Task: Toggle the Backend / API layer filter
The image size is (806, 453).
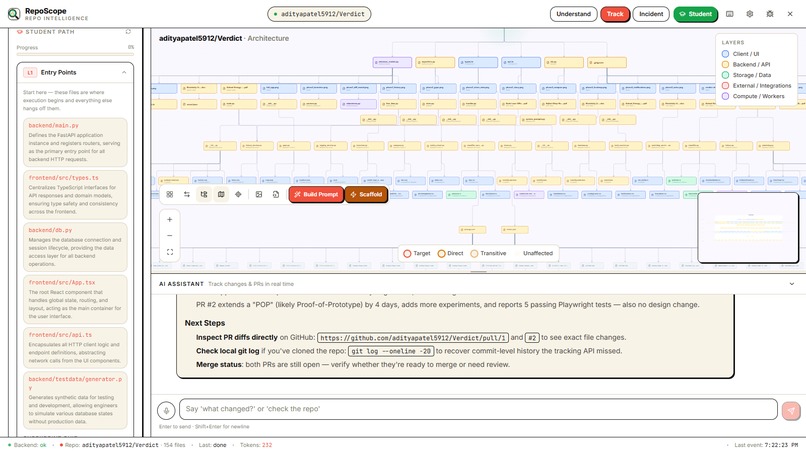Action: point(746,64)
